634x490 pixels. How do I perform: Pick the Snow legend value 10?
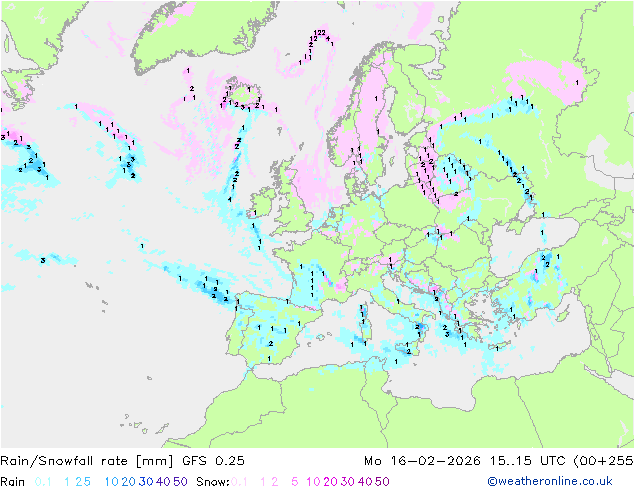313,482
